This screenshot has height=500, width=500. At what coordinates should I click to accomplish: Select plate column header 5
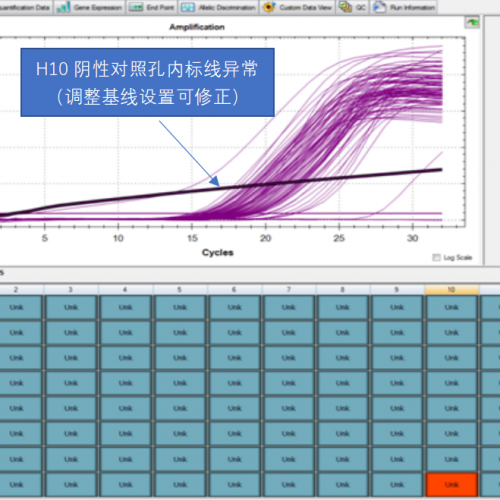[x=180, y=289]
